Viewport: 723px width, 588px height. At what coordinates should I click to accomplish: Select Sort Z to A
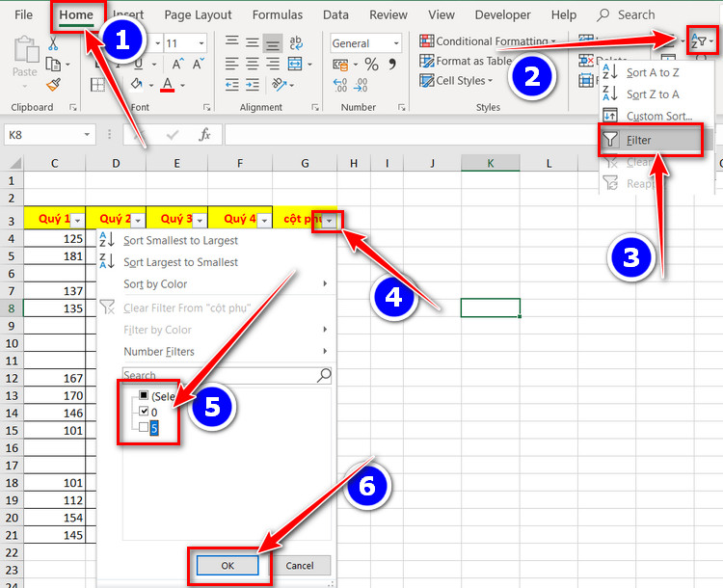coord(653,94)
